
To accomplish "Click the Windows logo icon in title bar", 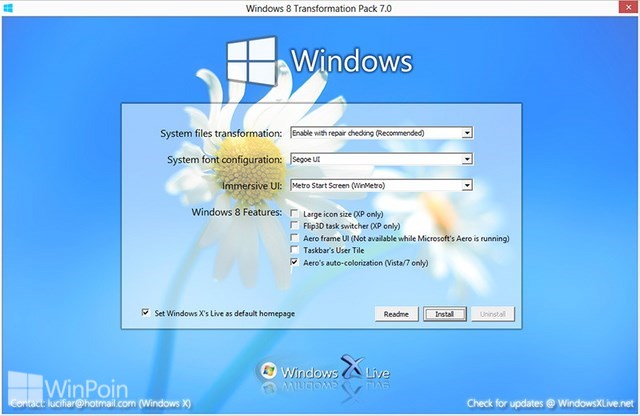I will click(7, 8).
